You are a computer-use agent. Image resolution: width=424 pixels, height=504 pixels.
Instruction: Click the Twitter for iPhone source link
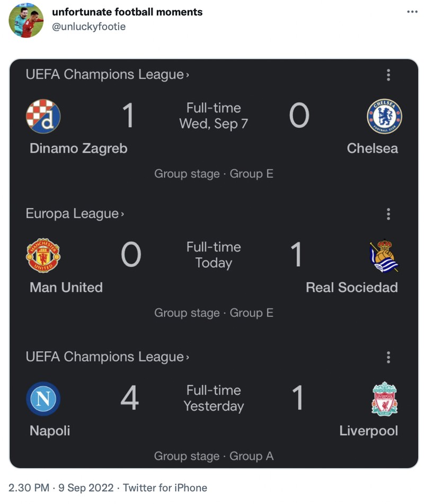[x=165, y=488]
